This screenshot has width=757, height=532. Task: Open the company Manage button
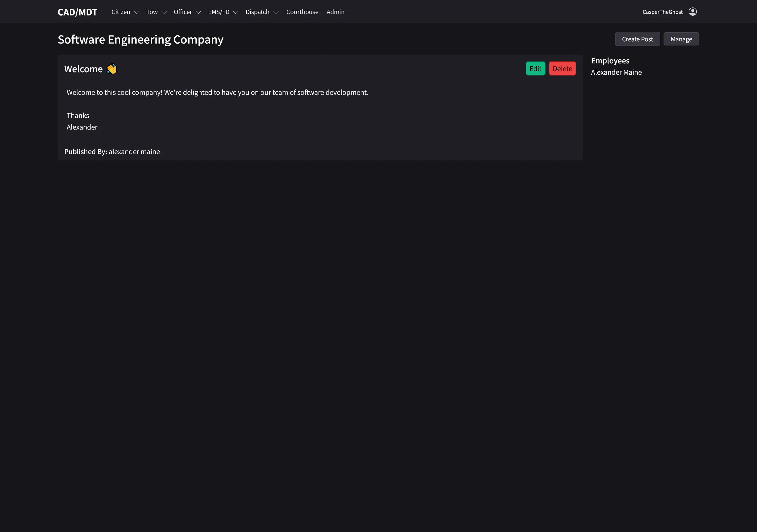[x=681, y=39]
